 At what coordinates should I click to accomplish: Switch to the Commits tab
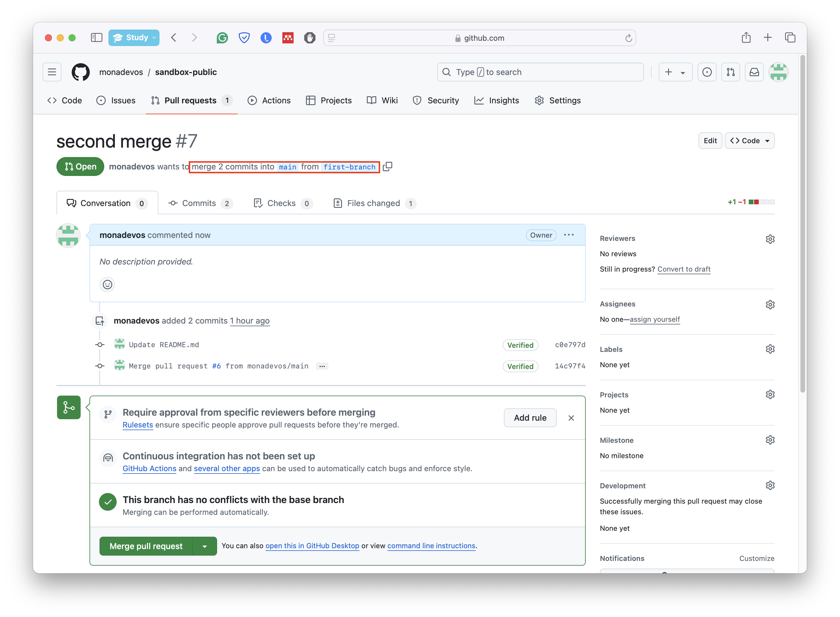[x=201, y=203]
